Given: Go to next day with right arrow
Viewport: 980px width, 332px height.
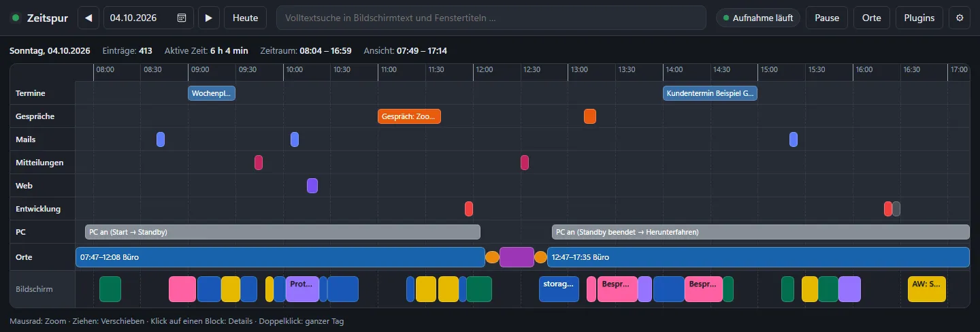Looking at the screenshot, I should [209, 18].
